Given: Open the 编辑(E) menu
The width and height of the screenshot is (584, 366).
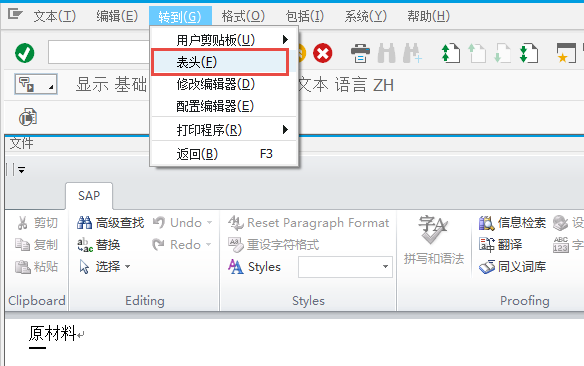Looking at the screenshot, I should (x=117, y=16).
